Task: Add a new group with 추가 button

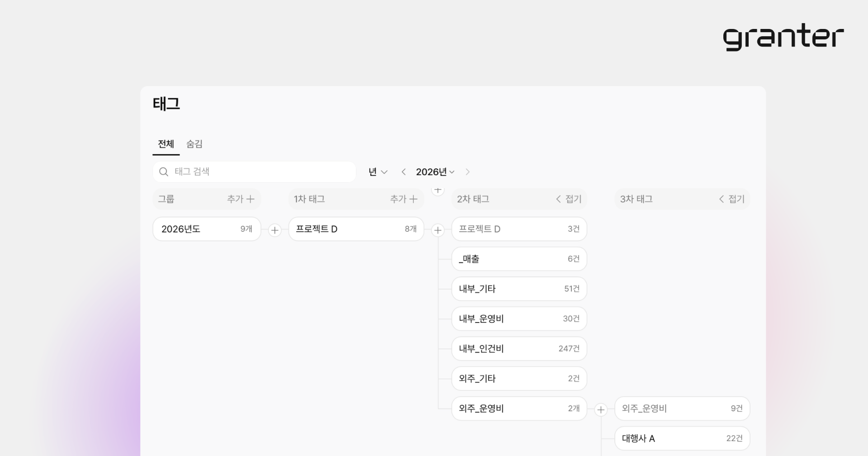Action: tap(241, 199)
